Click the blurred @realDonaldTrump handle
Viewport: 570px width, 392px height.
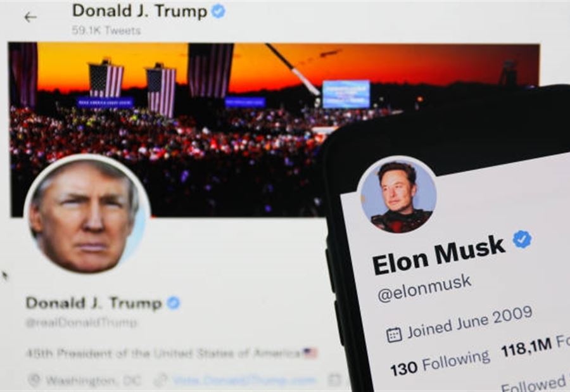tap(82, 322)
